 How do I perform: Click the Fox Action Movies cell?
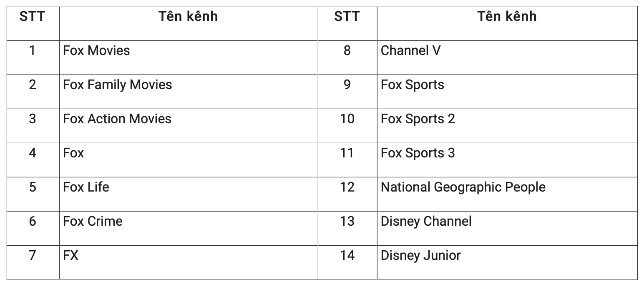(117, 119)
